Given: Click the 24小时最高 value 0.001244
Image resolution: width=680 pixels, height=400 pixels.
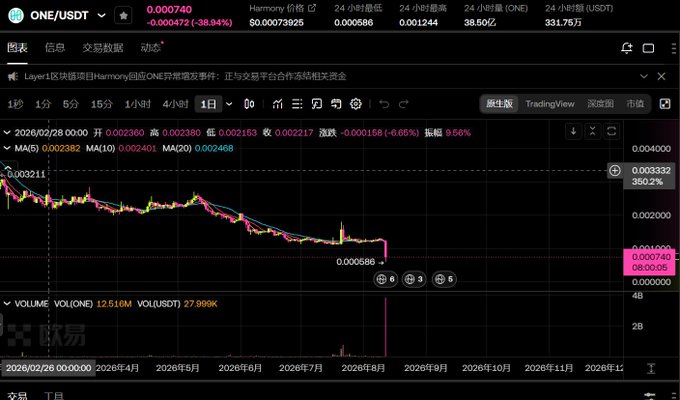Looking at the screenshot, I should [418, 23].
